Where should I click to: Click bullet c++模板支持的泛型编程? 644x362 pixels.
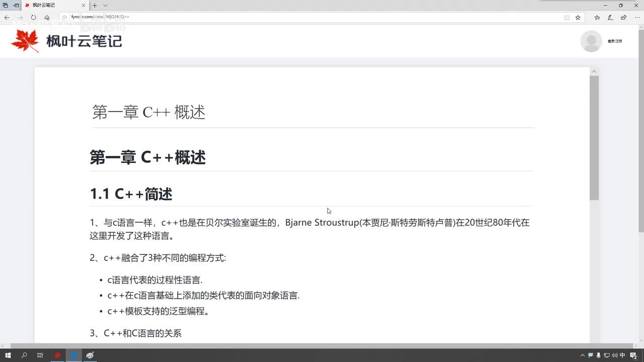pos(158,311)
